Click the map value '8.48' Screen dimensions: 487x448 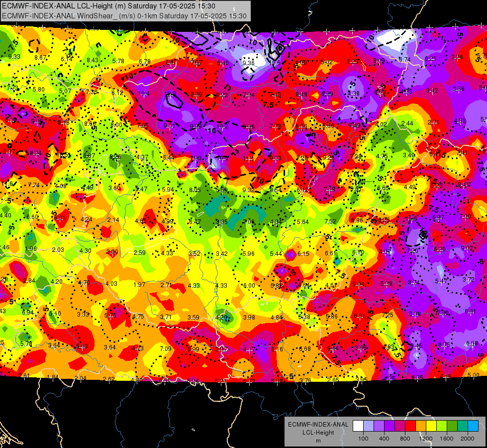click(x=301, y=95)
